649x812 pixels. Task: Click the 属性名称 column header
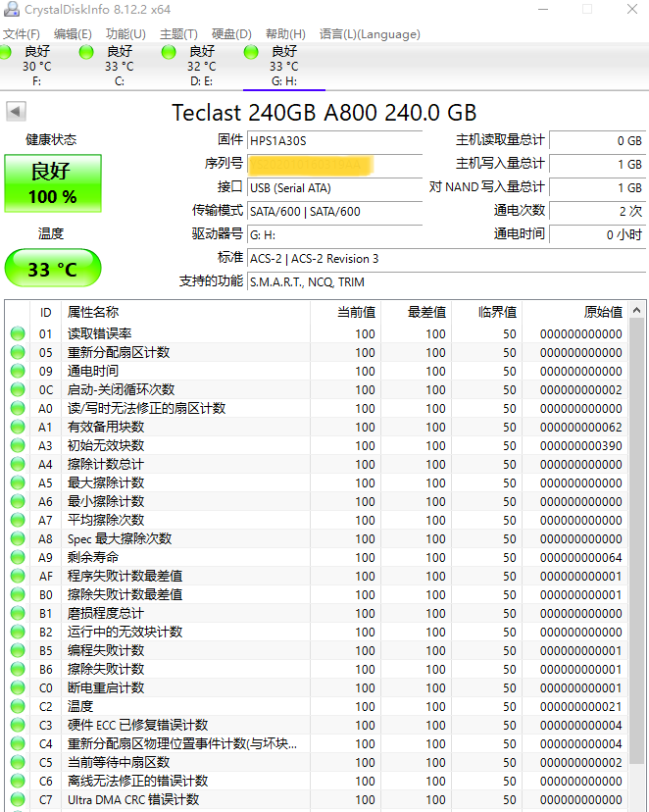click(185, 312)
